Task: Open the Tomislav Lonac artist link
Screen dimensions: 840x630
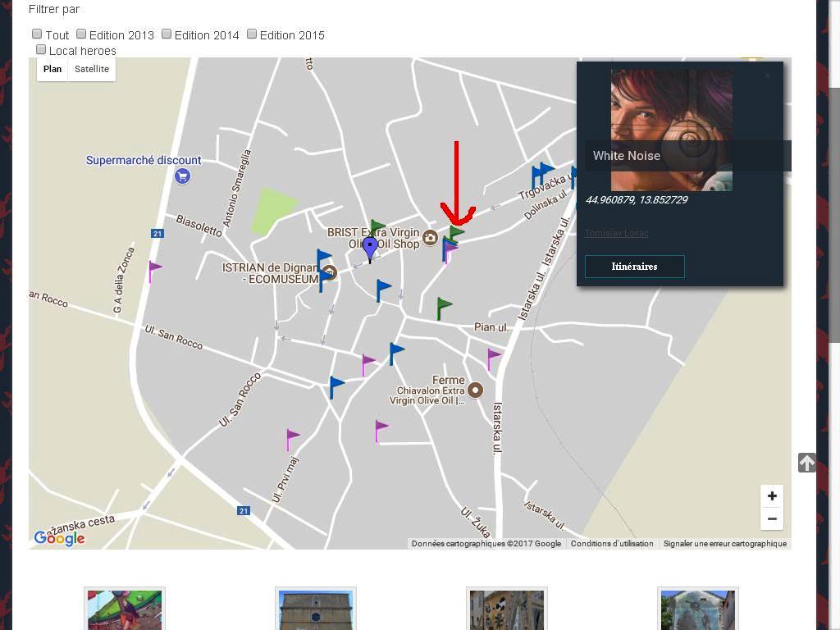Action: (x=616, y=234)
